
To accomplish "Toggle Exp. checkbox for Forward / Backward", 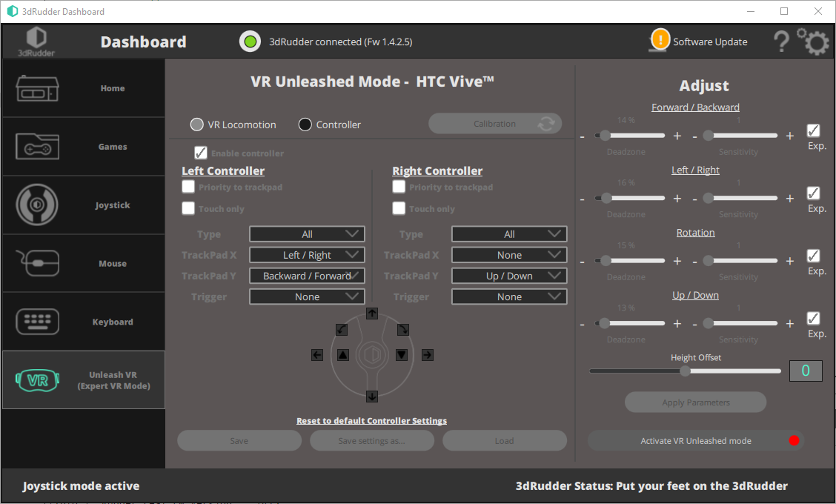I will tap(813, 130).
